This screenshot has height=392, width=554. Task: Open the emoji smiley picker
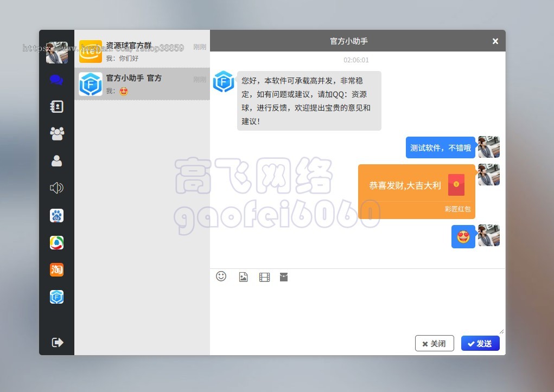[x=221, y=276]
